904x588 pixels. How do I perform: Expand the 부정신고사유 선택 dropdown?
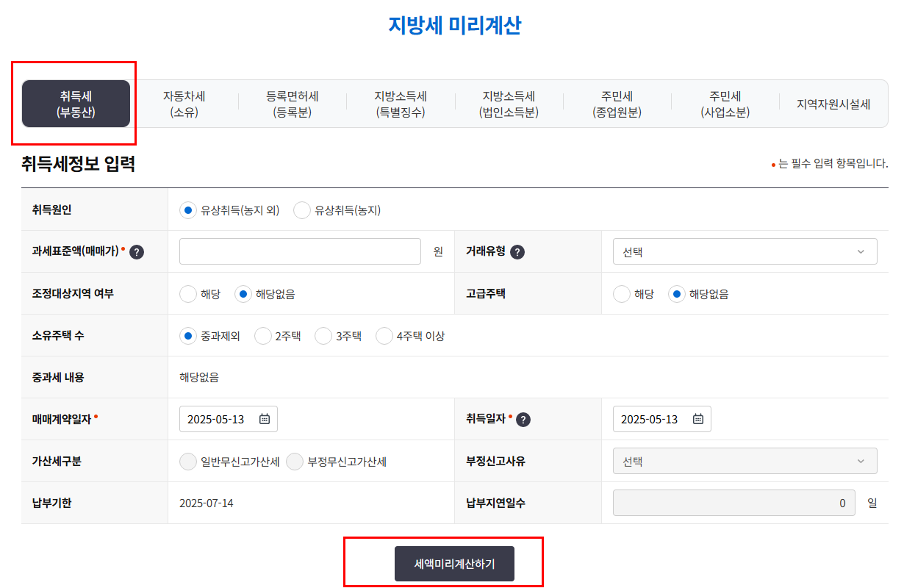point(745,461)
